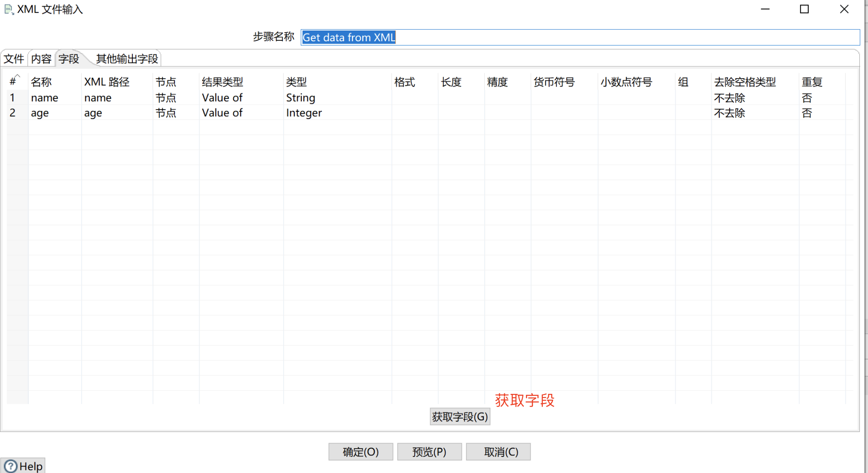This screenshot has height=473, width=868.
Task: Click the 名称 column header
Action: [41, 82]
